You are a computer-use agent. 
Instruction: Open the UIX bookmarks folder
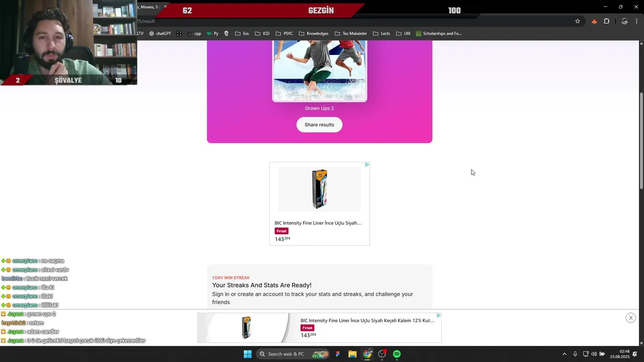(x=404, y=34)
